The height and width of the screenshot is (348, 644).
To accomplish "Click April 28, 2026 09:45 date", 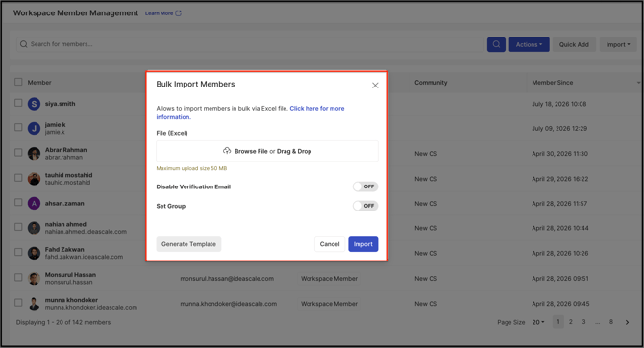I will [560, 304].
